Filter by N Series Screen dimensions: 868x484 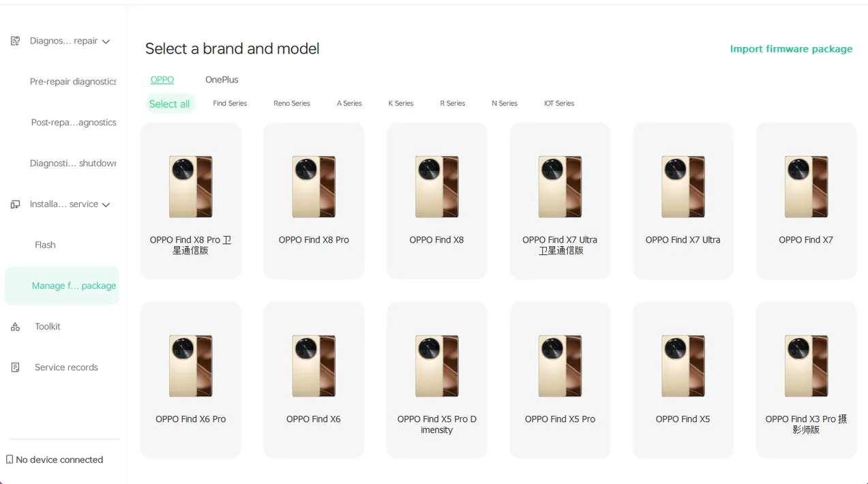click(x=505, y=104)
